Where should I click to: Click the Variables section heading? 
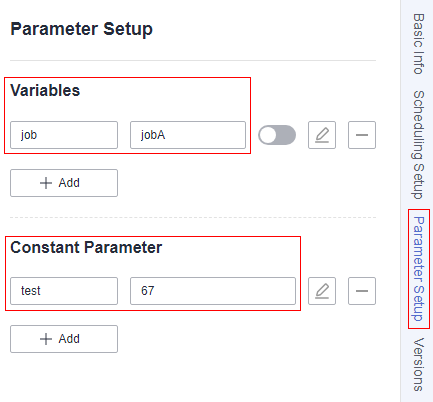tap(45, 90)
